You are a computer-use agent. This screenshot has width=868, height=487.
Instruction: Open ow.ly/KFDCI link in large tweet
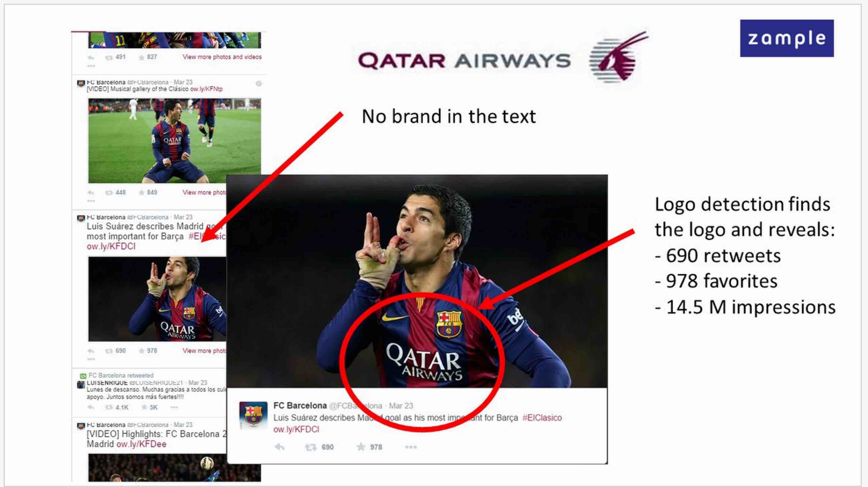point(296,429)
